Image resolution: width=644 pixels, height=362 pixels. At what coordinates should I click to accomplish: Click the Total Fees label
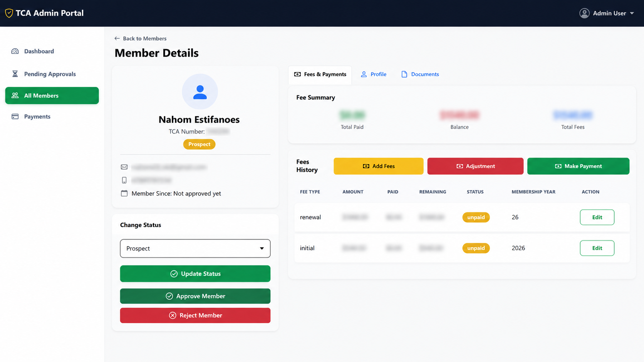coord(573,127)
